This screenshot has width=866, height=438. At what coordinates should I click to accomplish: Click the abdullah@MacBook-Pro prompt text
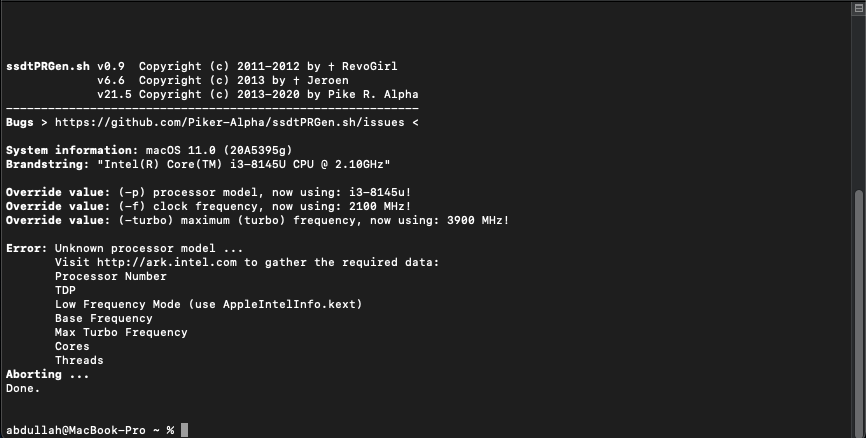pyautogui.click(x=75, y=430)
